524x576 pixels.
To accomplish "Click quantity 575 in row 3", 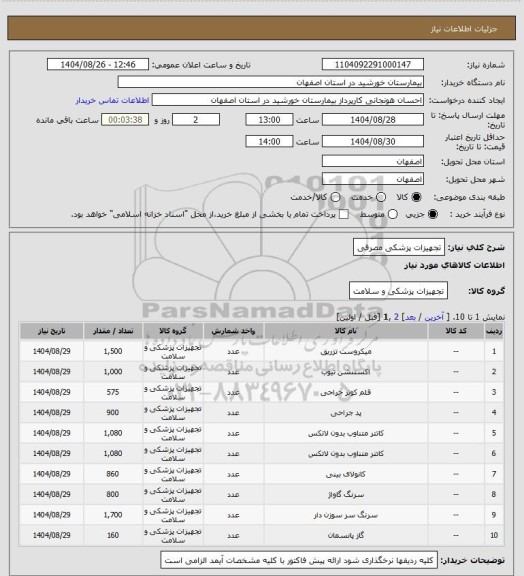I will tap(113, 392).
